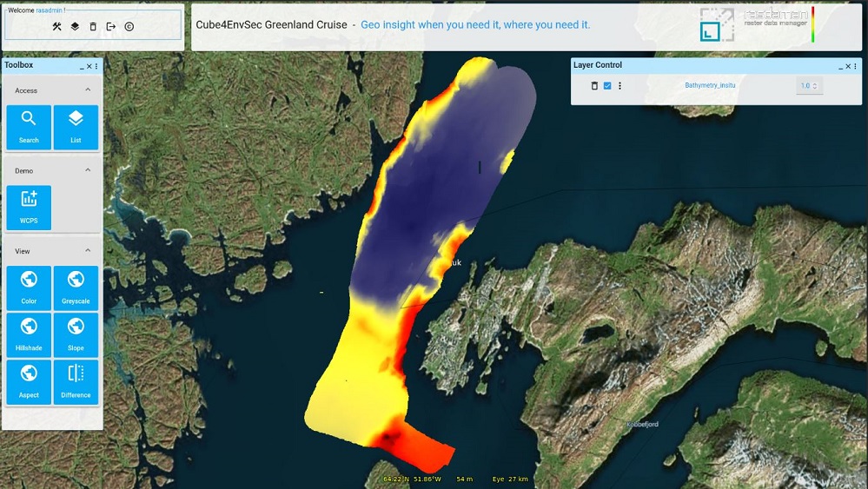Delete the Bathymetry_insitu layer
Viewport: 868px width, 489px height.
coord(594,86)
